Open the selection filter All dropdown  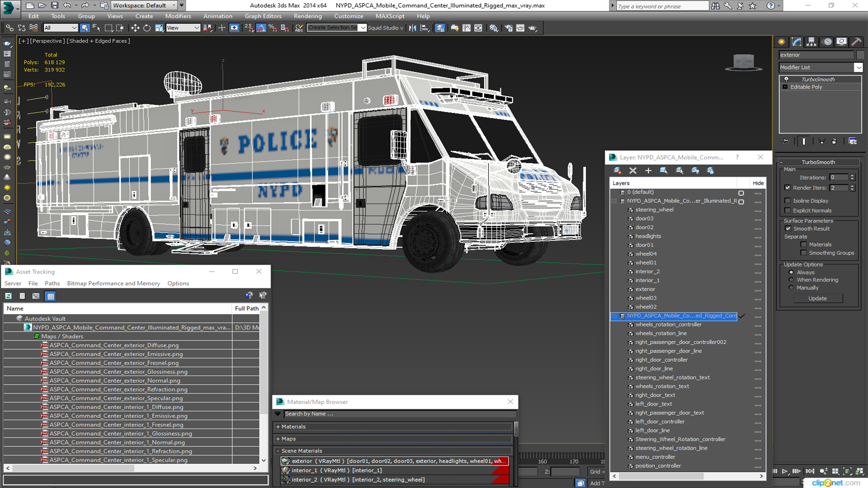[x=61, y=28]
